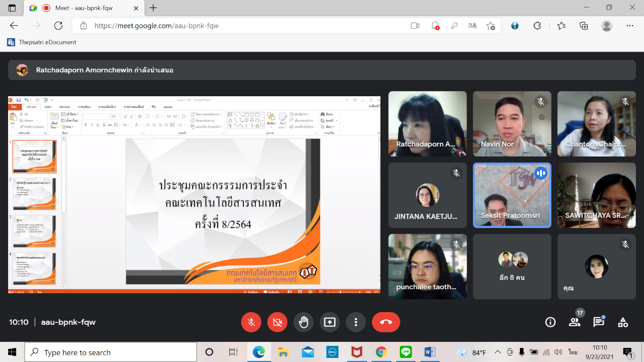Click the PowerPoint save icon

coord(18,100)
